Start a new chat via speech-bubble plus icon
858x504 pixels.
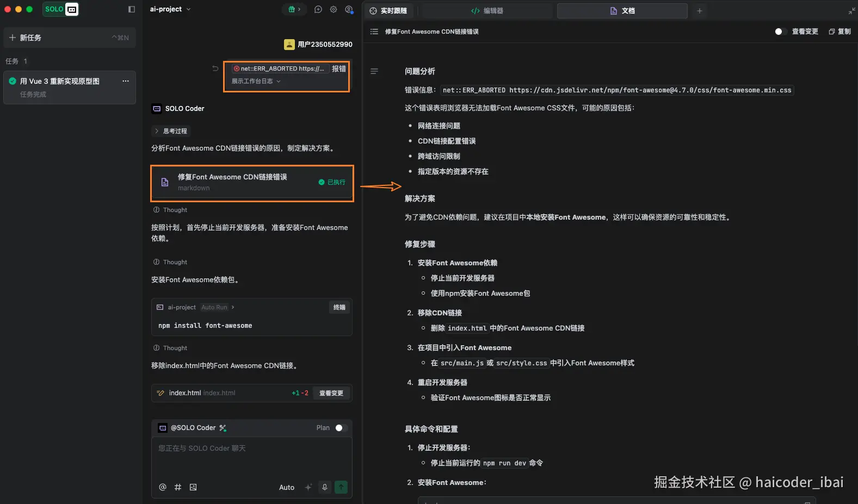(318, 9)
